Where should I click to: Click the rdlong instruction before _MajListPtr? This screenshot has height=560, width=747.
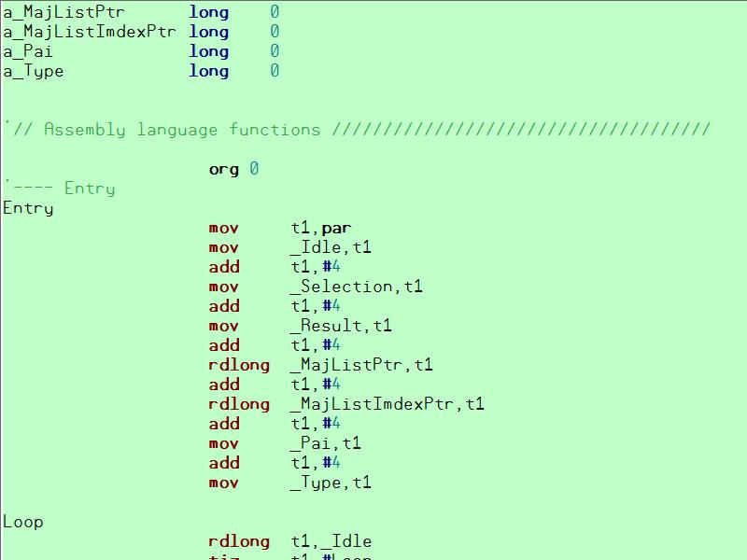click(x=239, y=365)
